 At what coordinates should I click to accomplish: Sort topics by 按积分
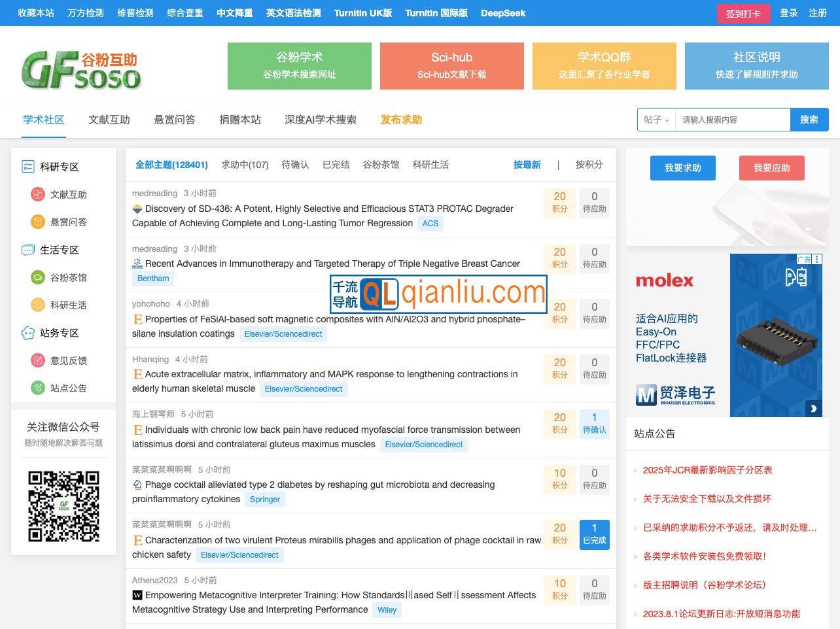pos(589,165)
